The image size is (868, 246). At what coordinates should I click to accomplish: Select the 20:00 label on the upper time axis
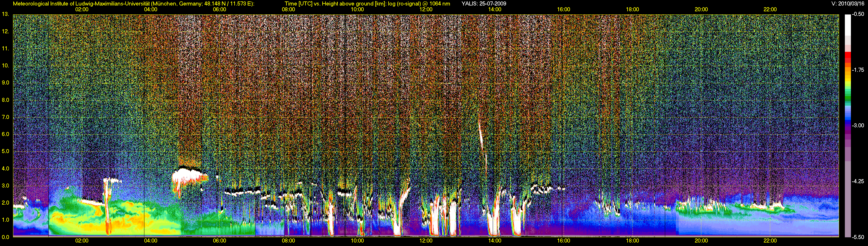pyautogui.click(x=701, y=10)
